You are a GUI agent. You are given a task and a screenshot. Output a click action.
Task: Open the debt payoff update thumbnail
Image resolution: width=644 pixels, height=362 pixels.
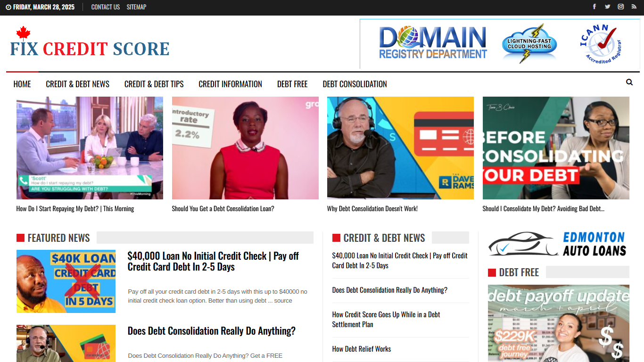[559, 323]
